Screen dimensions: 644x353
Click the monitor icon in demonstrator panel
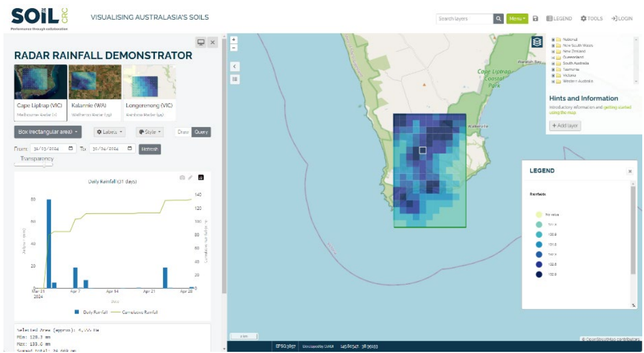pyautogui.click(x=201, y=42)
